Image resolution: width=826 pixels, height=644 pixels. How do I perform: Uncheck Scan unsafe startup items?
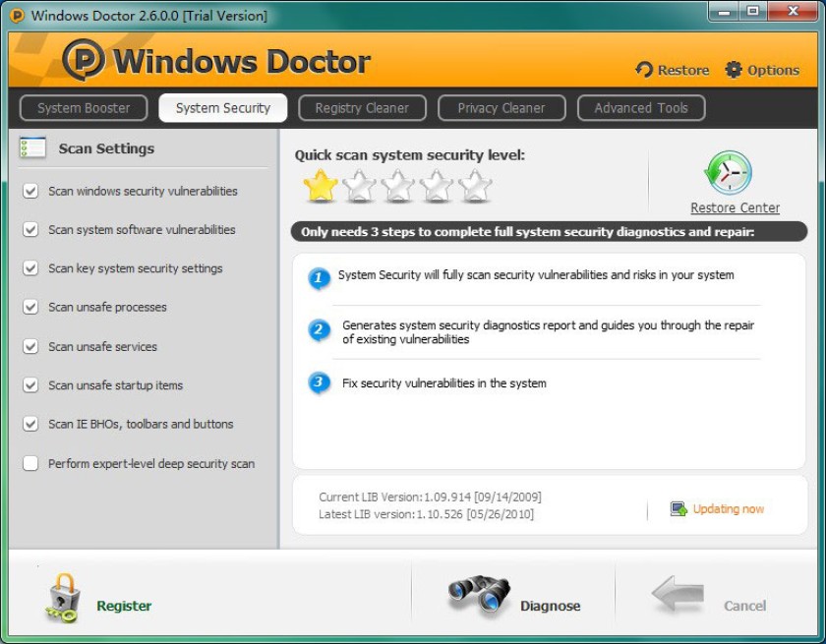[x=30, y=385]
